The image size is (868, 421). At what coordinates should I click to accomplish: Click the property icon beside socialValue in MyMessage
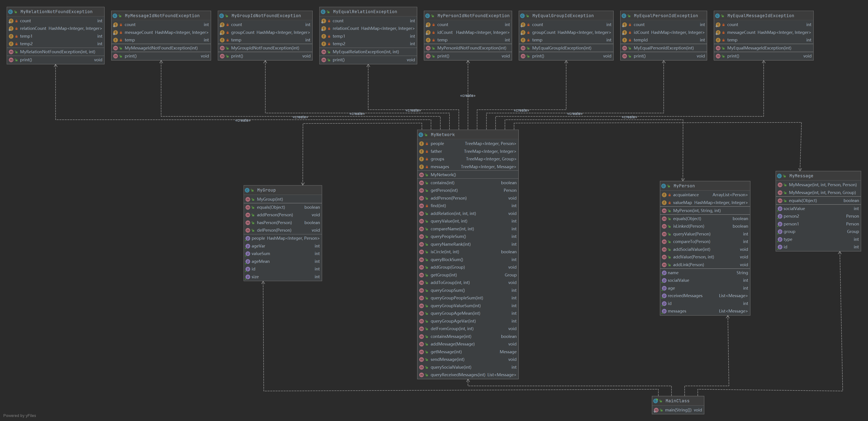[x=780, y=209]
